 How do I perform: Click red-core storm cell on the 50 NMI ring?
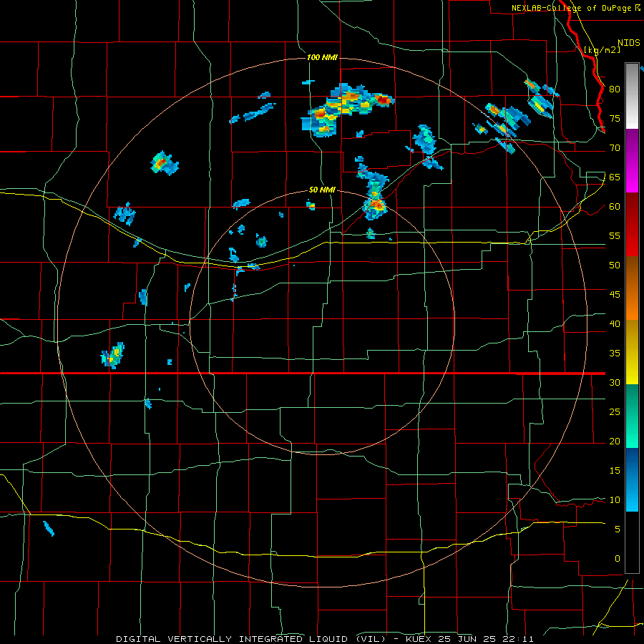(376, 203)
